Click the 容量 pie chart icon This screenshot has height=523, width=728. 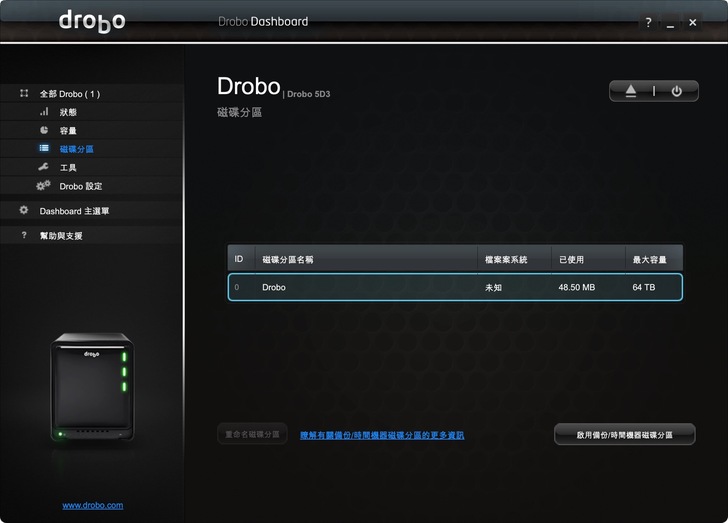(44, 130)
